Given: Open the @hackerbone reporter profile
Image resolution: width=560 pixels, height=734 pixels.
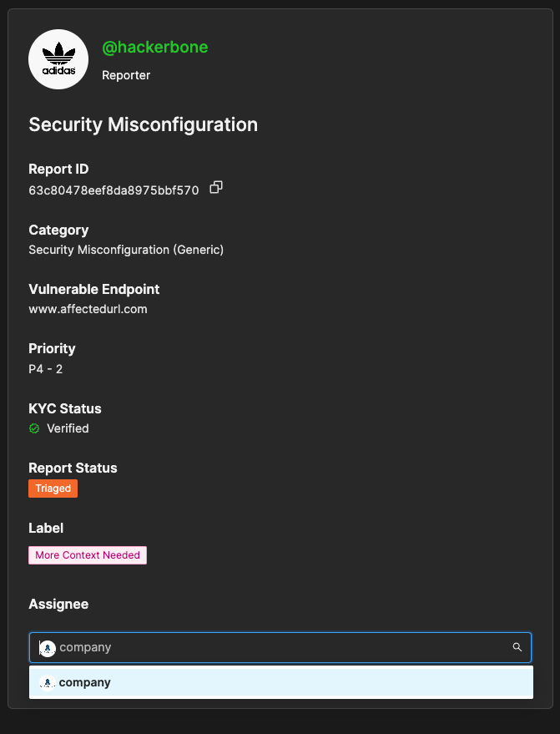Looking at the screenshot, I should click(154, 48).
